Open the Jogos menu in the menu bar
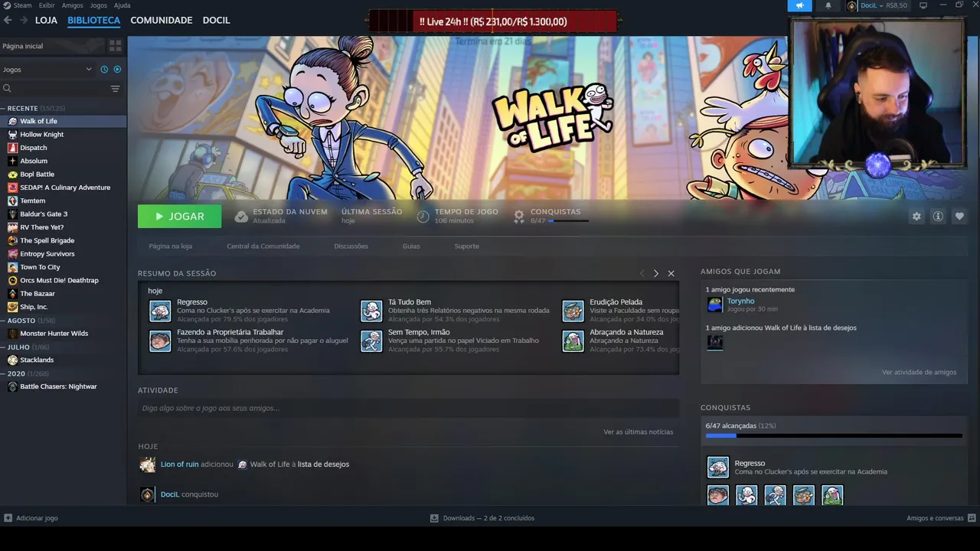Screen dimensions: 980x551 point(99,5)
